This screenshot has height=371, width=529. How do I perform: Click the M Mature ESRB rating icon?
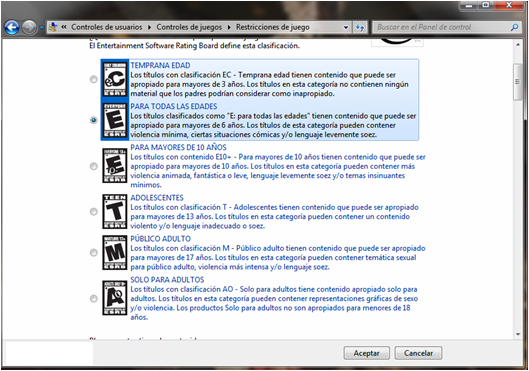[x=115, y=253]
